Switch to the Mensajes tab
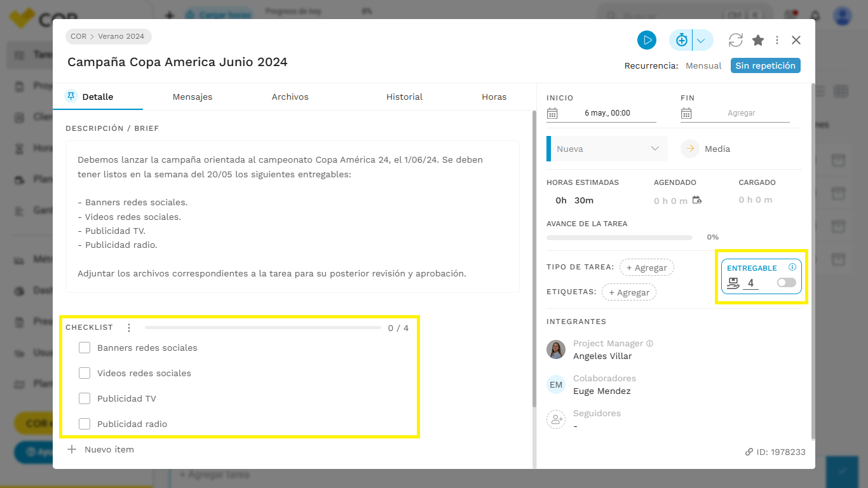The height and width of the screenshot is (488, 868). click(x=193, y=97)
